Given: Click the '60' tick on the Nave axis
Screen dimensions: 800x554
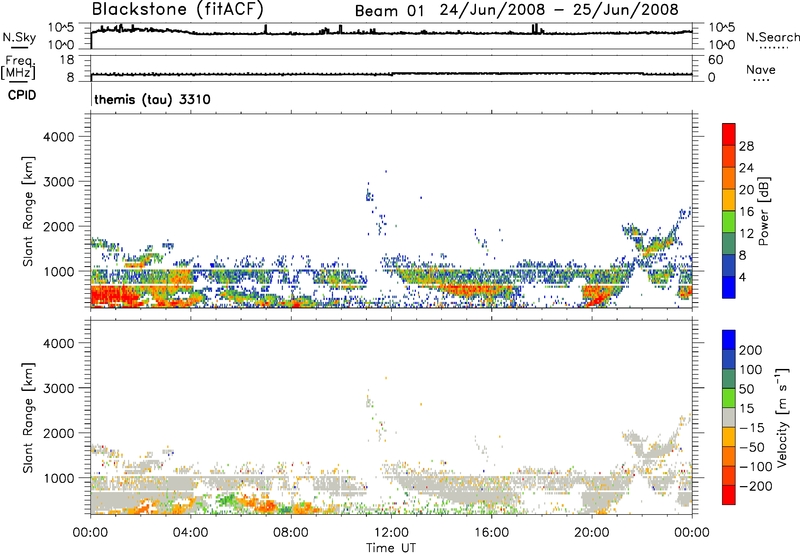Looking at the screenshot, I should point(715,60).
